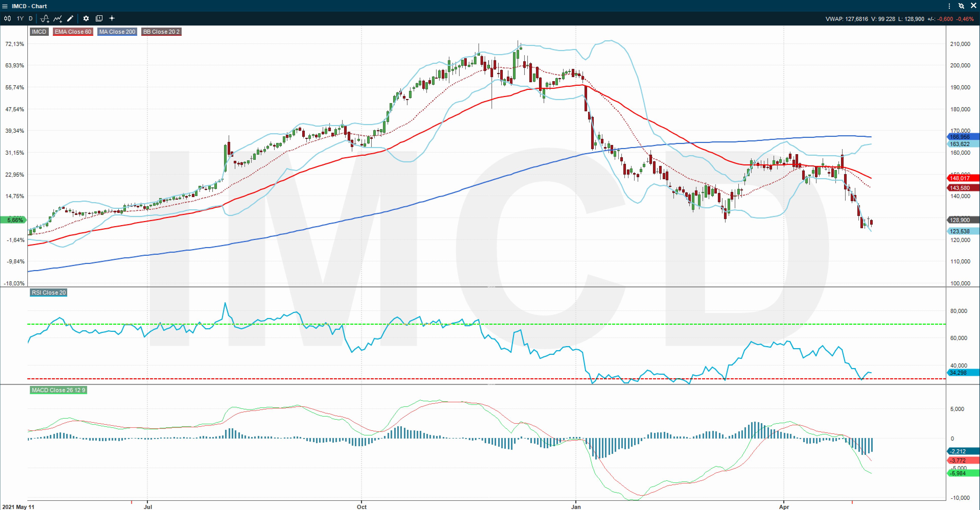Close the IMCD chart window
This screenshot has width=980, height=510.
pyautogui.click(x=973, y=6)
